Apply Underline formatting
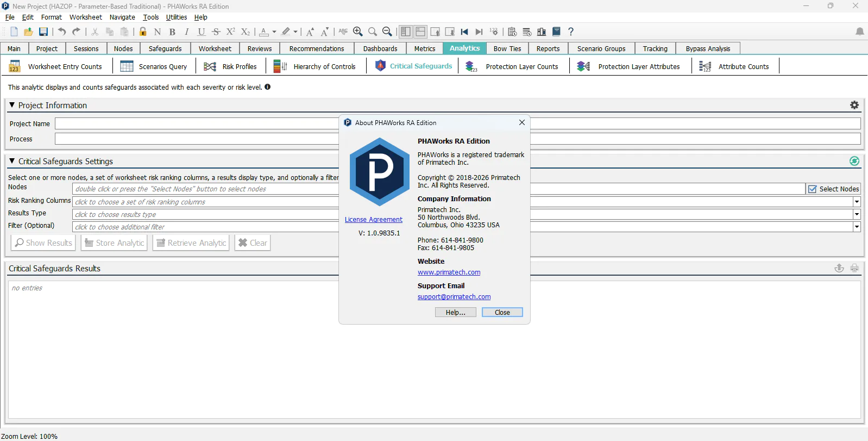868x441 pixels. pyautogui.click(x=202, y=32)
